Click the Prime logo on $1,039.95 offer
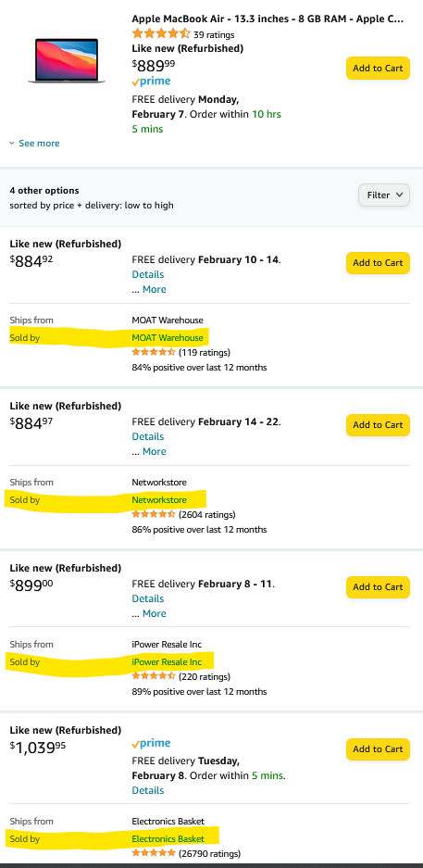This screenshot has width=423, height=868. pos(151,744)
